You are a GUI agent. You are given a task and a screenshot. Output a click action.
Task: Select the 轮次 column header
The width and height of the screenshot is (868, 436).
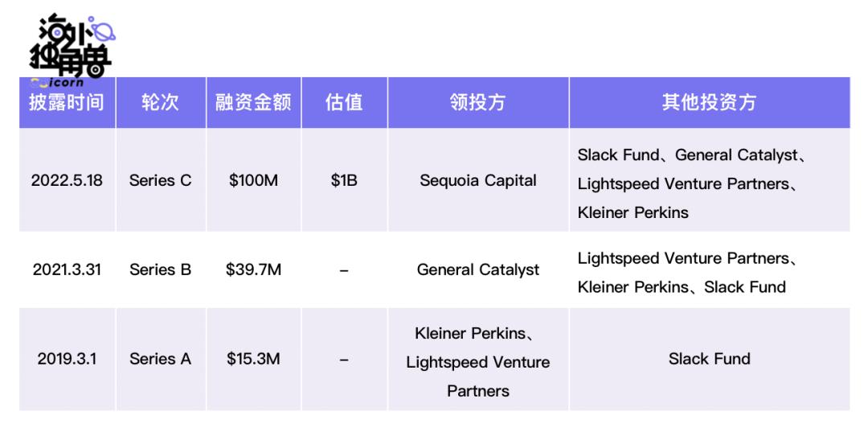pos(161,103)
